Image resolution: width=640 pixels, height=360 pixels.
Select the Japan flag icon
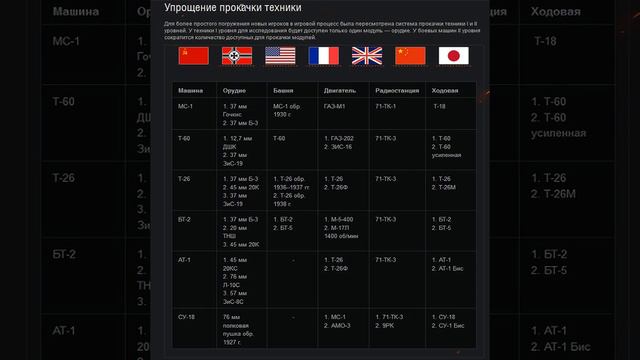(x=453, y=56)
